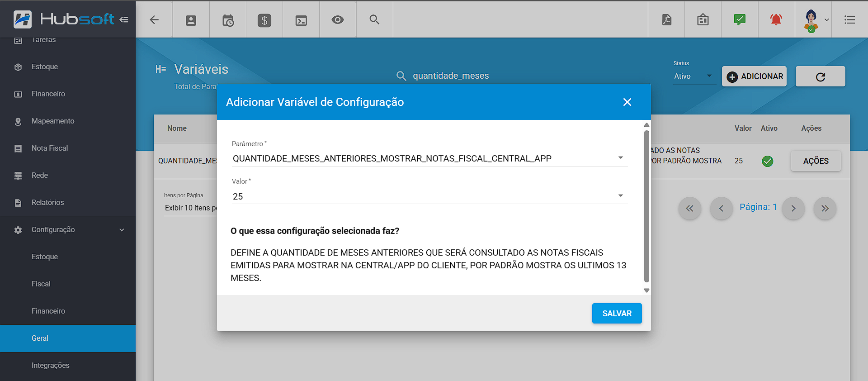
Task: Open the list menu icon at top right
Action: pos(850,19)
